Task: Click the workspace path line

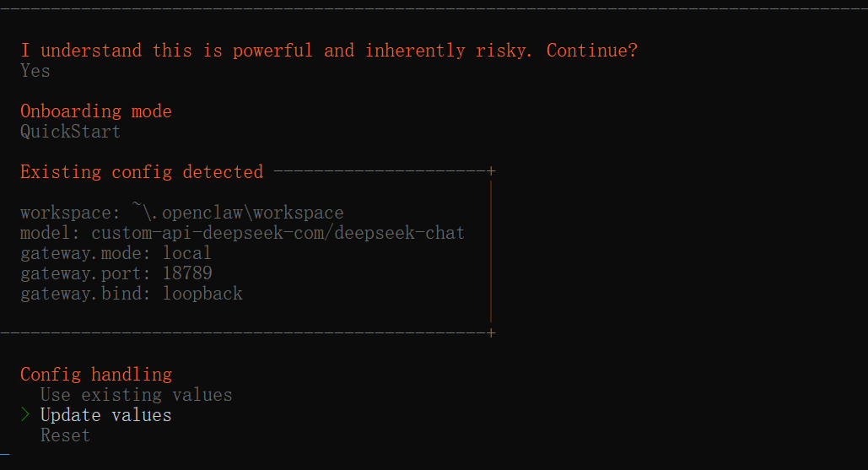Action: pos(182,213)
